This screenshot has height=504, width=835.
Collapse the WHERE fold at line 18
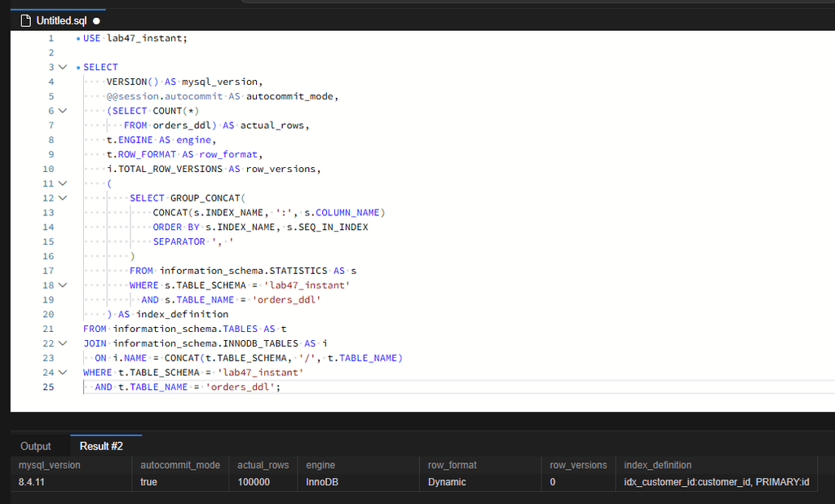coord(63,285)
